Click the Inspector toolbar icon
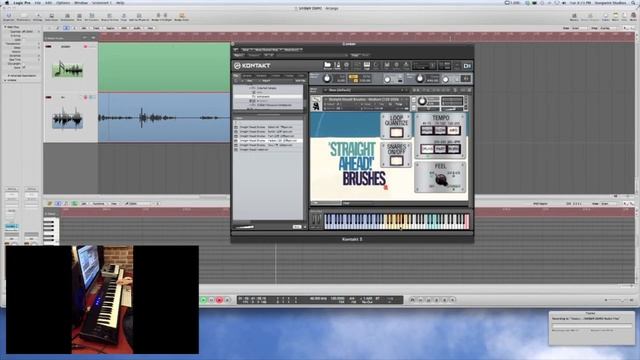Screen dimensions: 640x360 tap(9, 17)
